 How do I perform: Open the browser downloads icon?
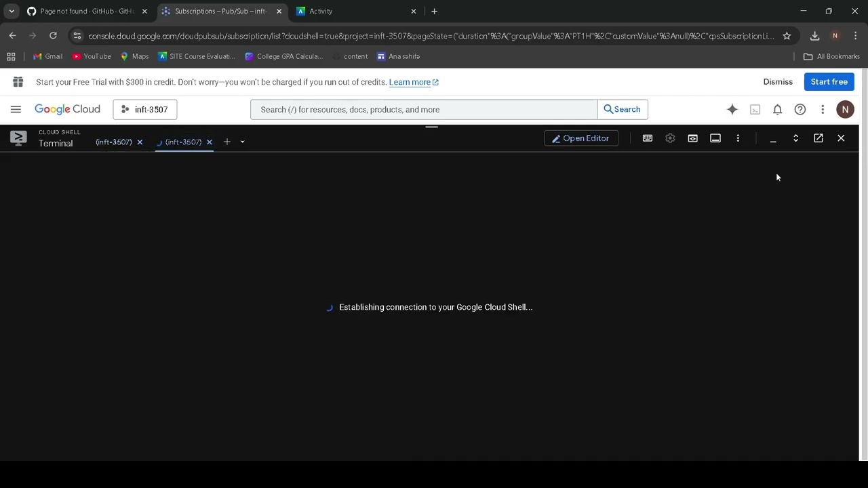[814, 36]
